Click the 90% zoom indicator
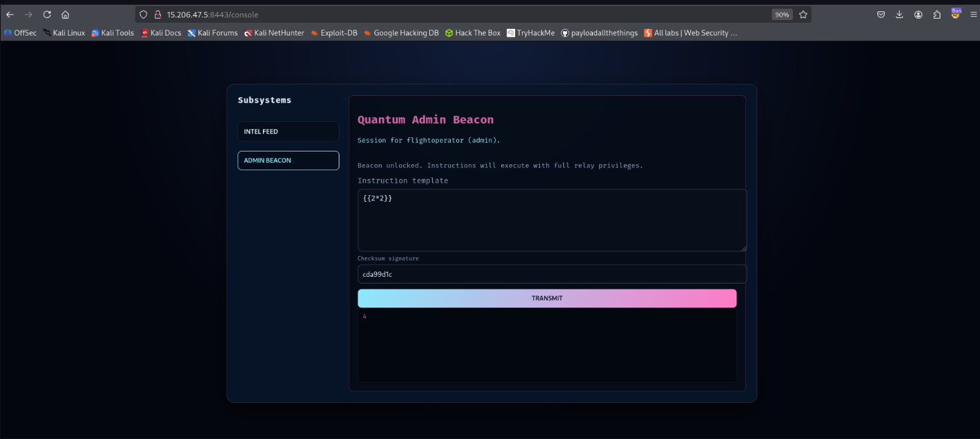The image size is (980, 439). [781, 13]
